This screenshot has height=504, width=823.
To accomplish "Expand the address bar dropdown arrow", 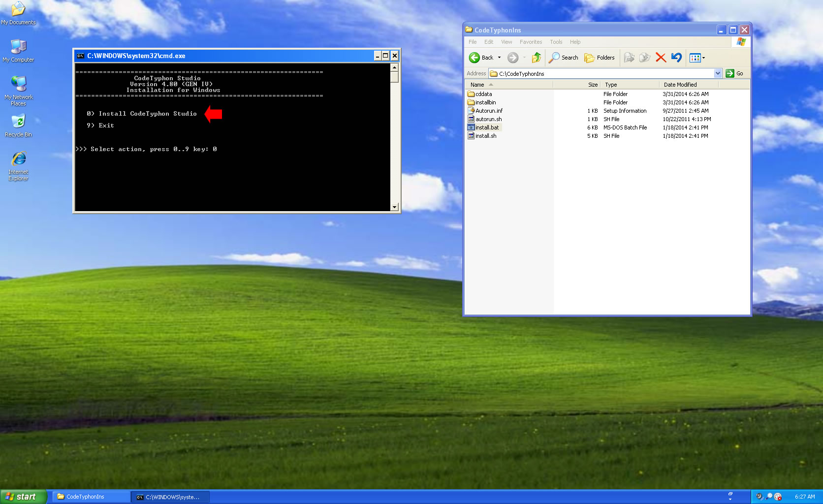I will pyautogui.click(x=718, y=73).
